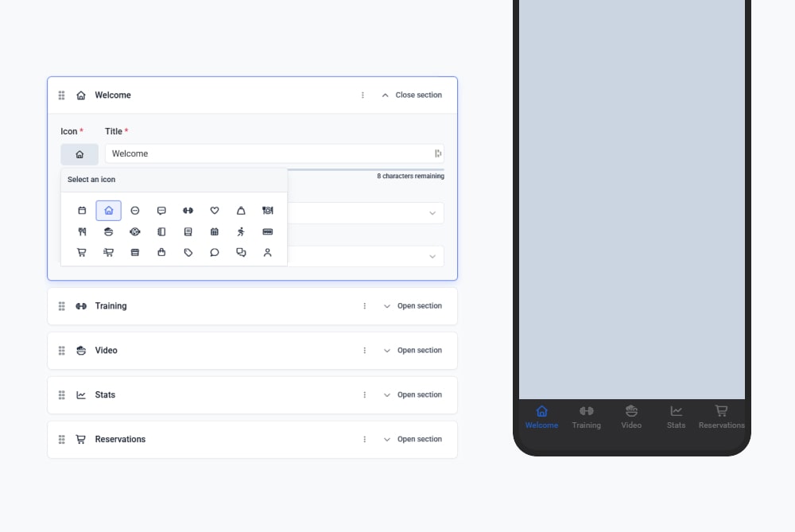Pick the storefront icon
Screen dimensions: 795x532
(135, 252)
